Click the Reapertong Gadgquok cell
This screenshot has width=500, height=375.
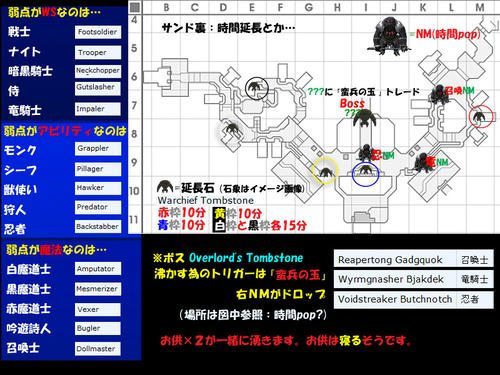click(x=395, y=259)
